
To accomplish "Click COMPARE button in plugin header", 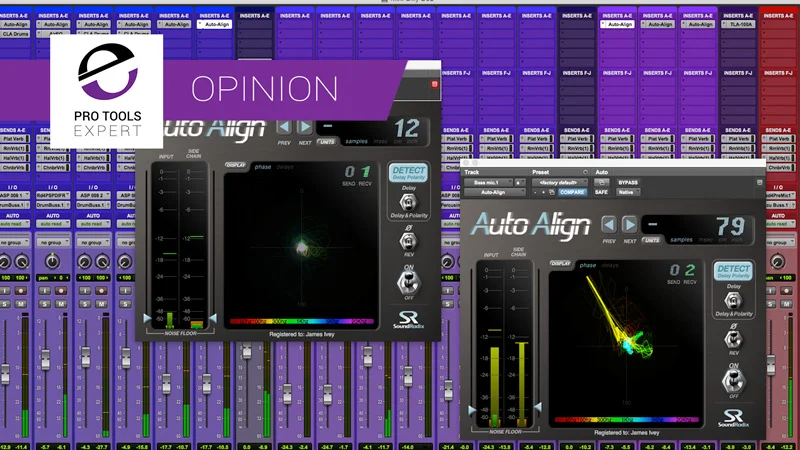I will click(x=572, y=192).
